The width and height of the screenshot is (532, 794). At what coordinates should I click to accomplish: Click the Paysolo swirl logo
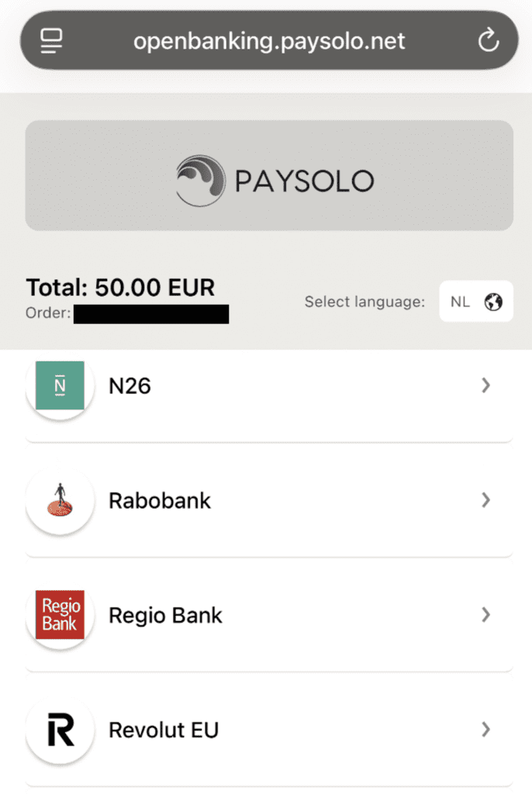[x=199, y=181]
